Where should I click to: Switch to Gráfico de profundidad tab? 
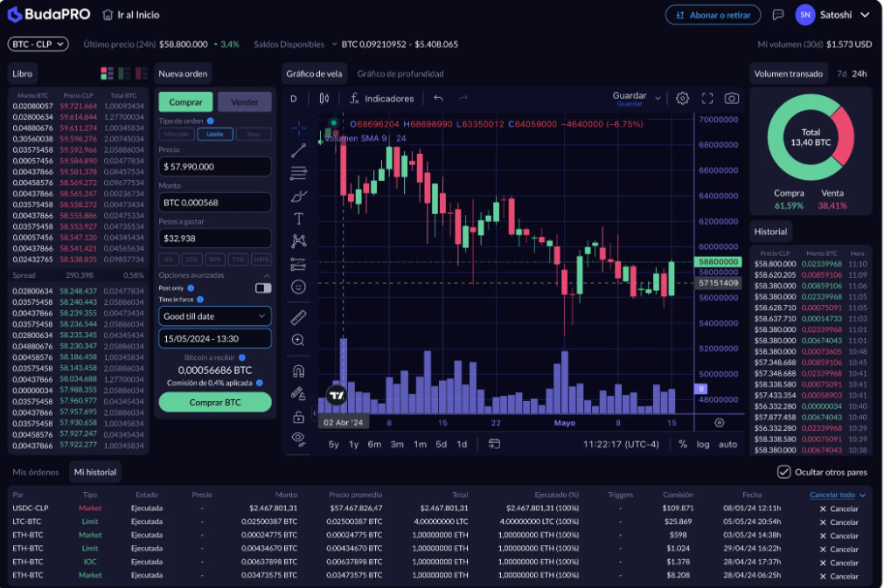400,73
